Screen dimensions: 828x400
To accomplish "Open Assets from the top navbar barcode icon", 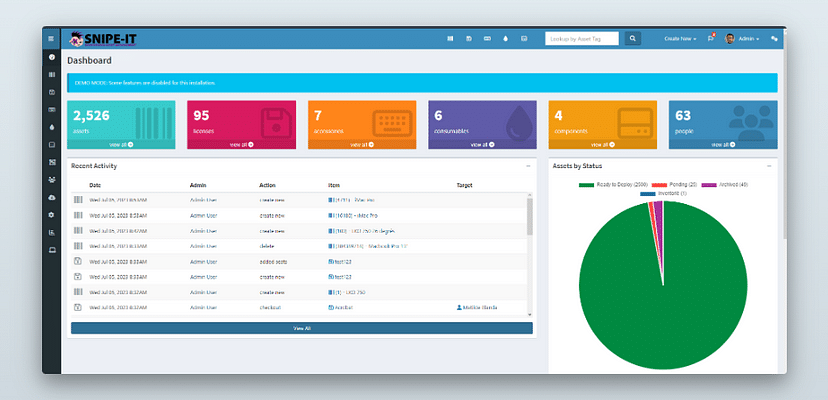I will 451,39.
